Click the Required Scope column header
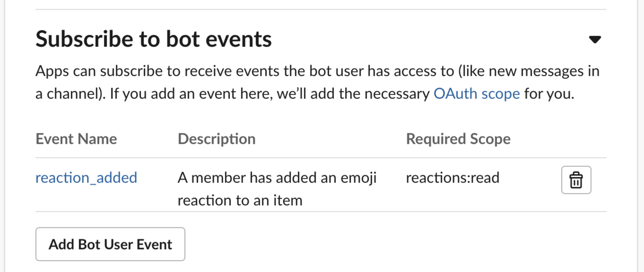644x272 pixels. click(x=458, y=139)
